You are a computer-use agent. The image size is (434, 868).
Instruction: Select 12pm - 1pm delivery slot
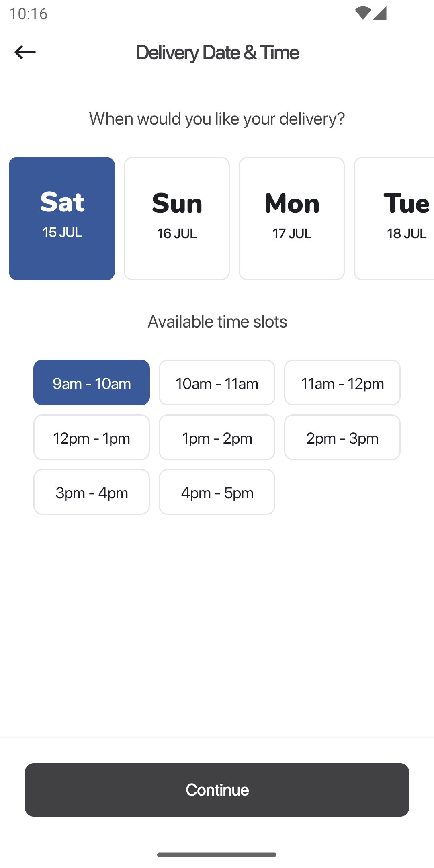[92, 437]
